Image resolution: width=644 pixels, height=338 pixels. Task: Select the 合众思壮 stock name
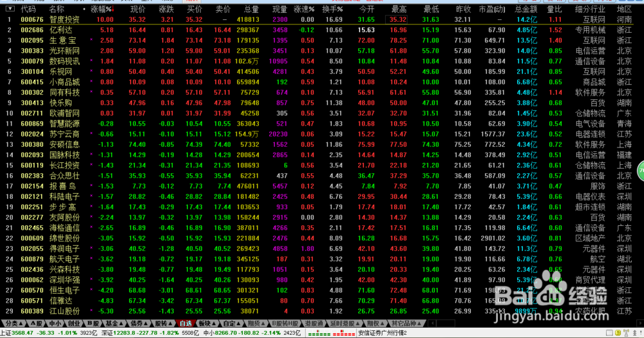point(64,176)
